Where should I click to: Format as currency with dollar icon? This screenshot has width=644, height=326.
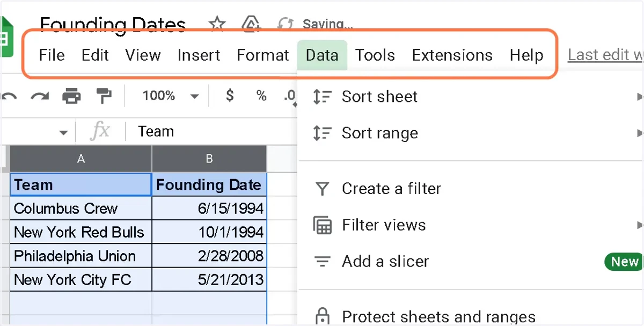click(x=230, y=96)
